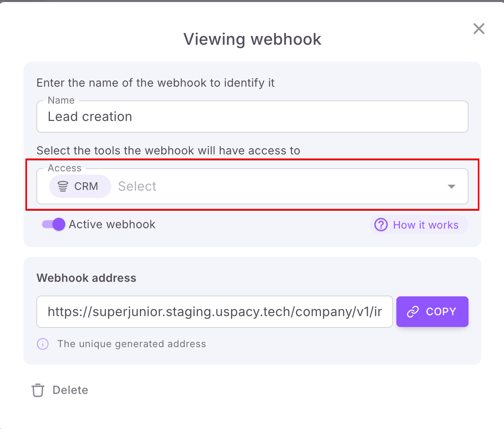
Task: Click the Delete text label
Action: click(70, 390)
